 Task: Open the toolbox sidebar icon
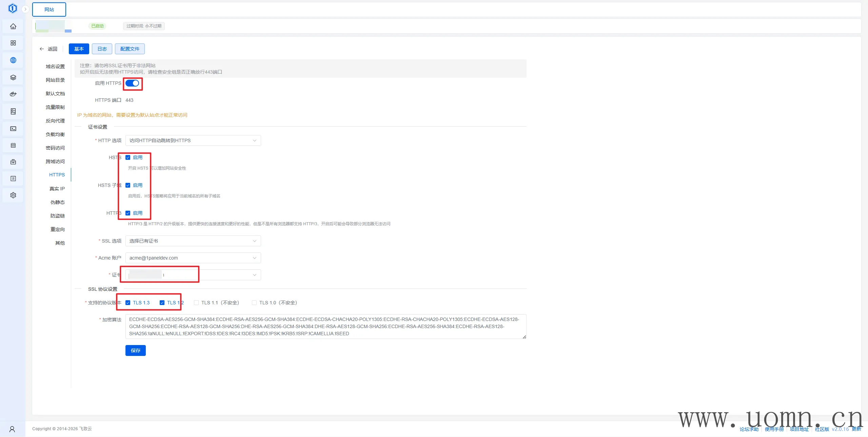[13, 162]
